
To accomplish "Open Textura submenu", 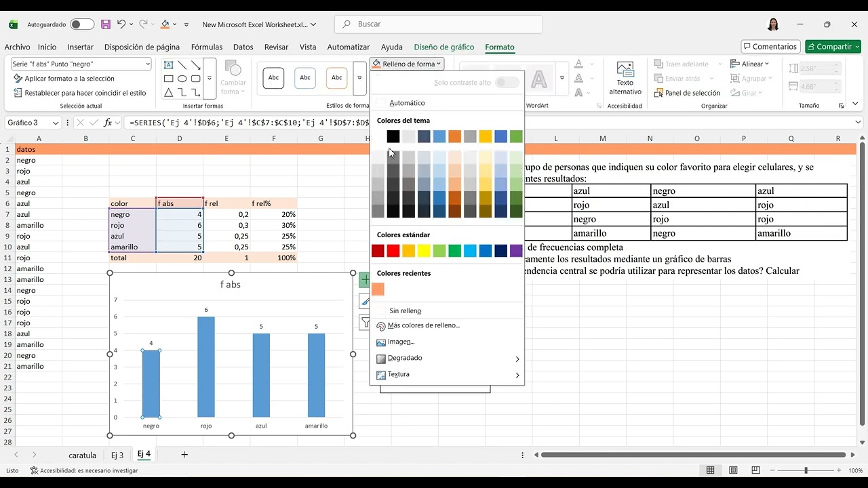I will click(x=447, y=374).
